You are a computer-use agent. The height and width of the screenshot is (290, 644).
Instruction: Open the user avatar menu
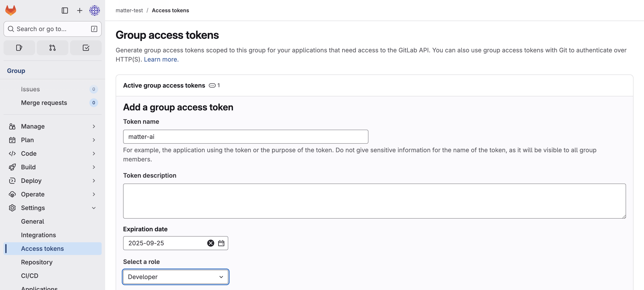[x=94, y=10]
